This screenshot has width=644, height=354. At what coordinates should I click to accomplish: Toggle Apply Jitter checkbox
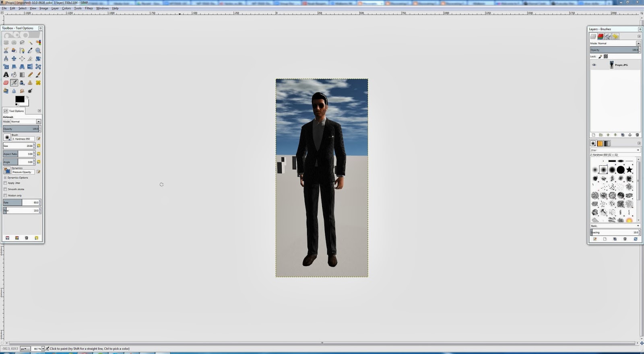5,183
